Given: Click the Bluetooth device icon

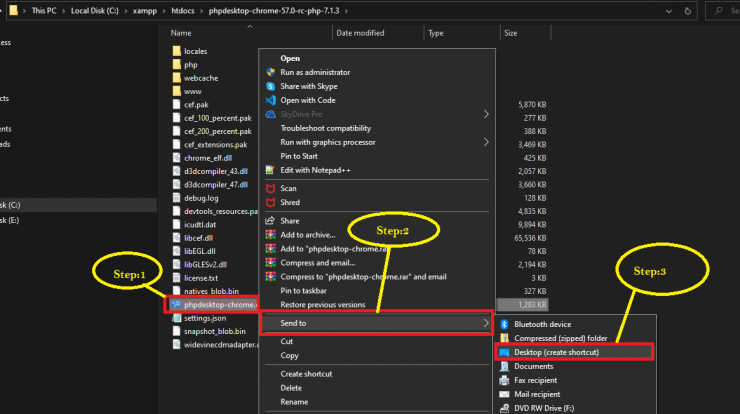Looking at the screenshot, I should pyautogui.click(x=504, y=324).
